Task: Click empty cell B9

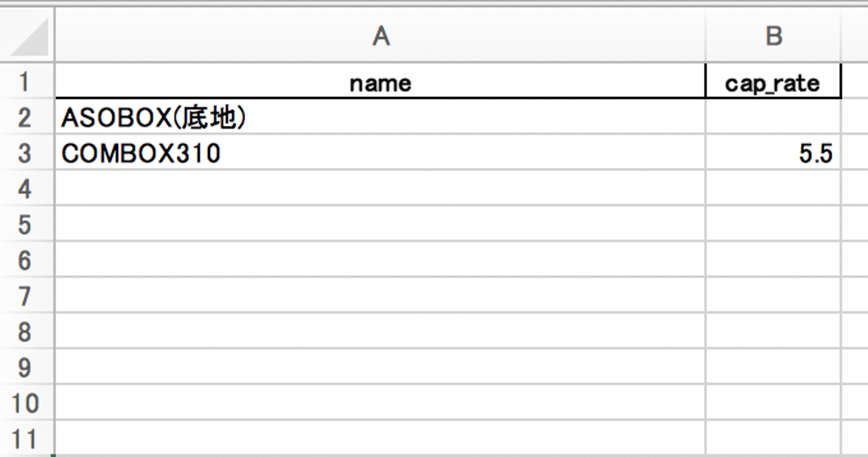Action: click(773, 367)
